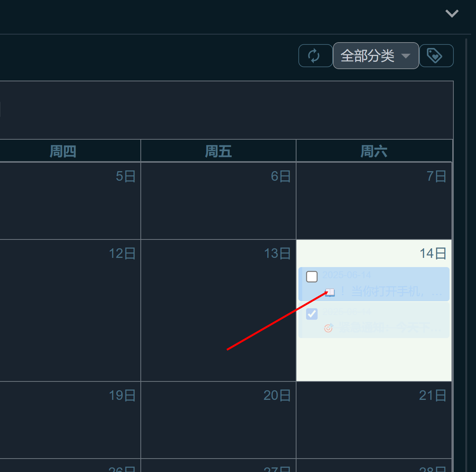Screen dimensions: 476x472
Task: Click the 周四 column header
Action: [x=63, y=151]
